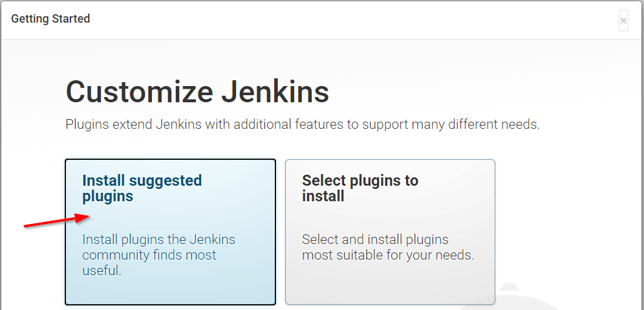Click the Getting Started title text

tap(50, 19)
